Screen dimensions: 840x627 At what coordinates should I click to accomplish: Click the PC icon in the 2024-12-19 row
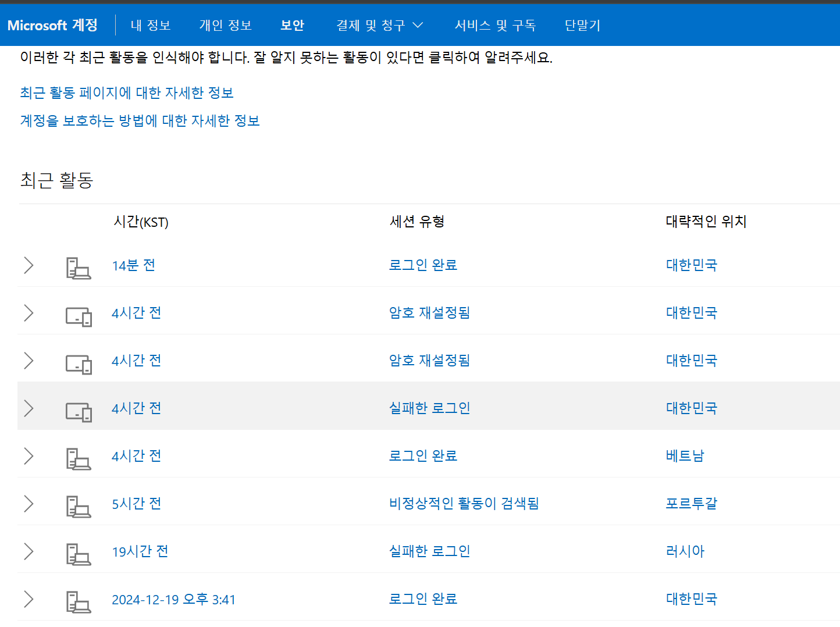pyautogui.click(x=78, y=602)
